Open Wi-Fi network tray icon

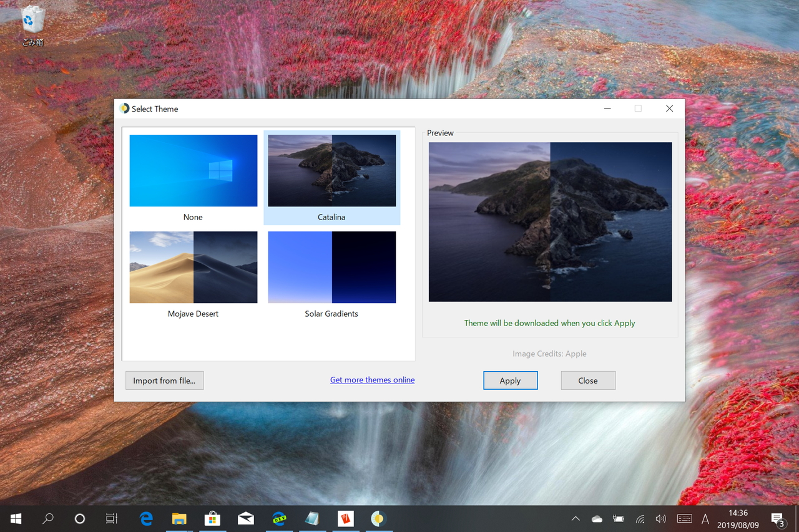[640, 518]
